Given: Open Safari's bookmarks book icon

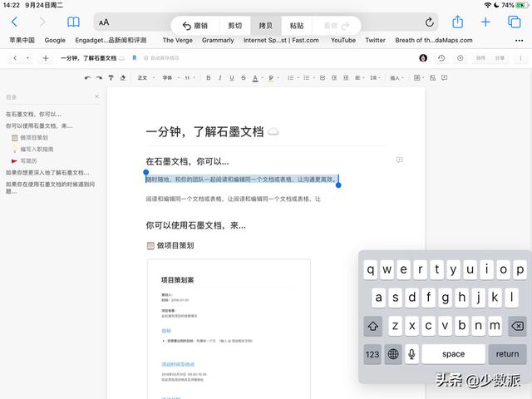Looking at the screenshot, I should pos(73,22).
